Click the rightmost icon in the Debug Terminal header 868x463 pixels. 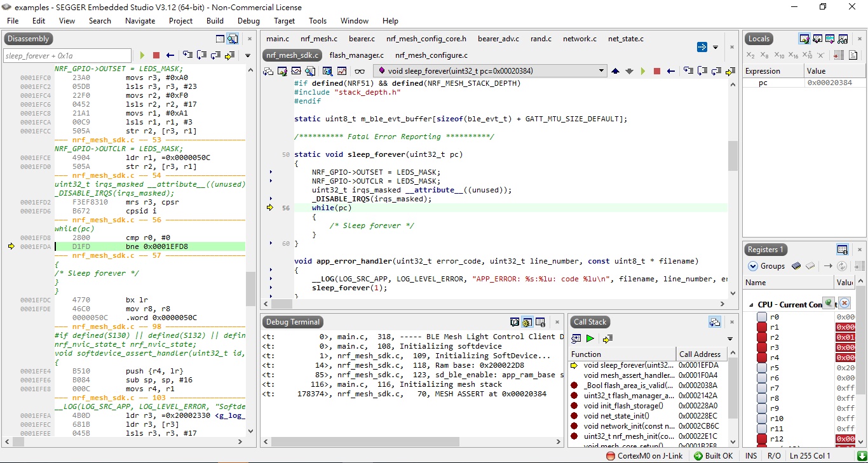tap(541, 322)
